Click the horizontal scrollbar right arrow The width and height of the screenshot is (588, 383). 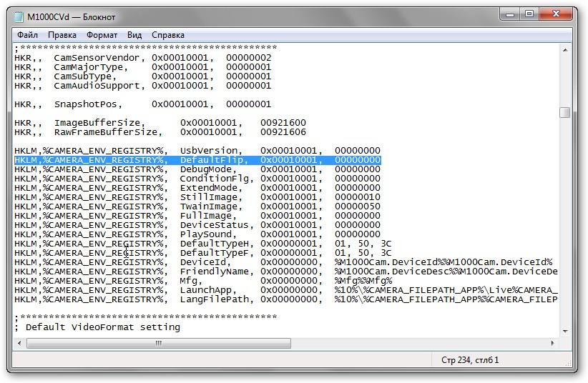tap(552, 343)
